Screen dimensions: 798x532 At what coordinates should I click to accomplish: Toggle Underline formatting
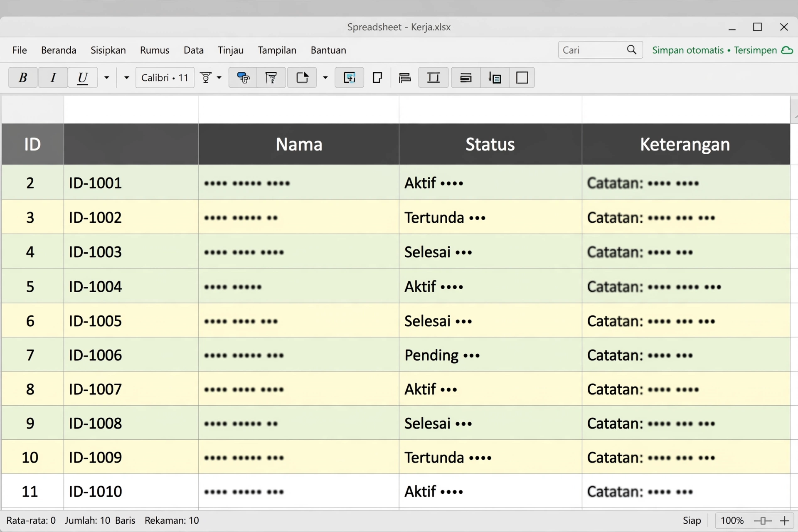83,78
